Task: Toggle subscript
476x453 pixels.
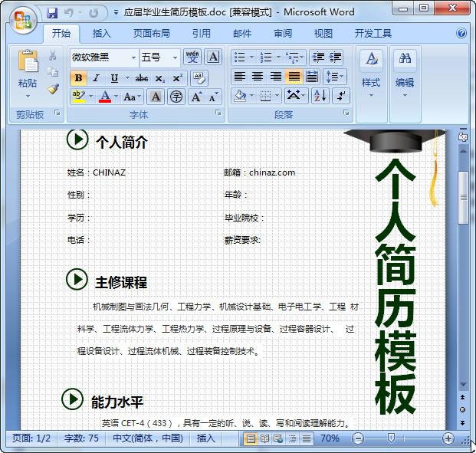Action: [x=159, y=78]
